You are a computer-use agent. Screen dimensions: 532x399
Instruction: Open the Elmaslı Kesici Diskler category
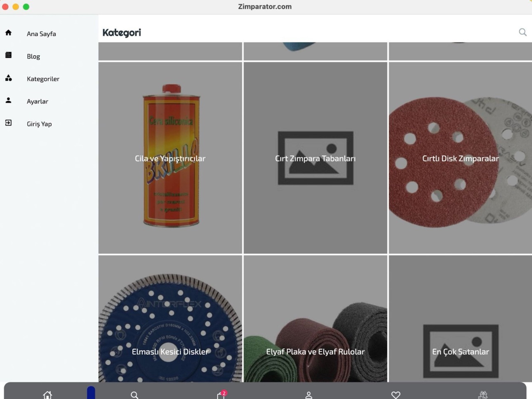pyautogui.click(x=170, y=319)
